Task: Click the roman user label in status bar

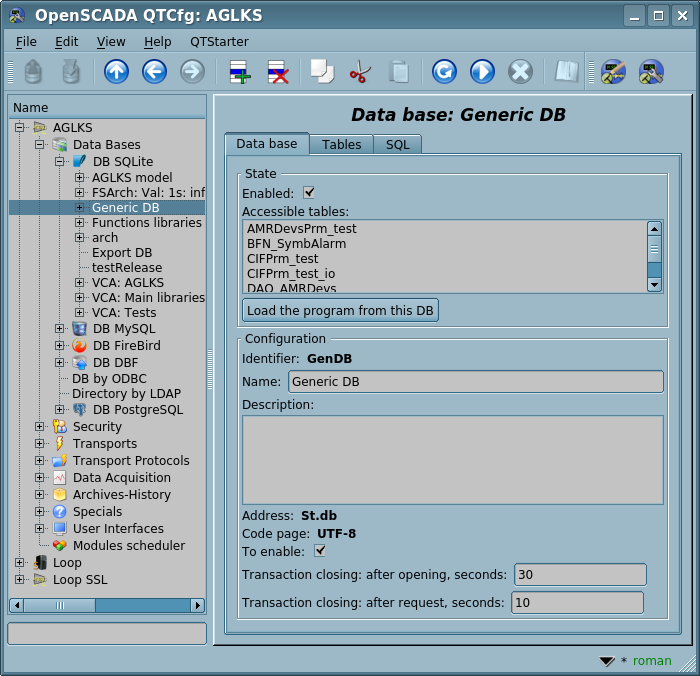Action: (652, 660)
